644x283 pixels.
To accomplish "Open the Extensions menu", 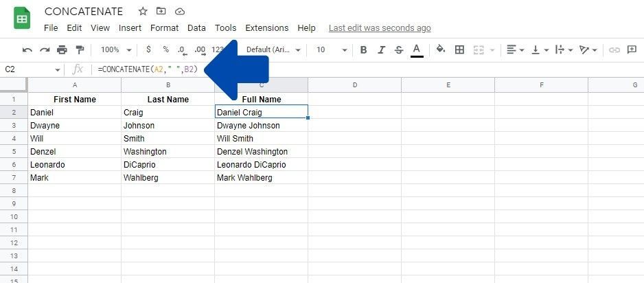I will 266,28.
